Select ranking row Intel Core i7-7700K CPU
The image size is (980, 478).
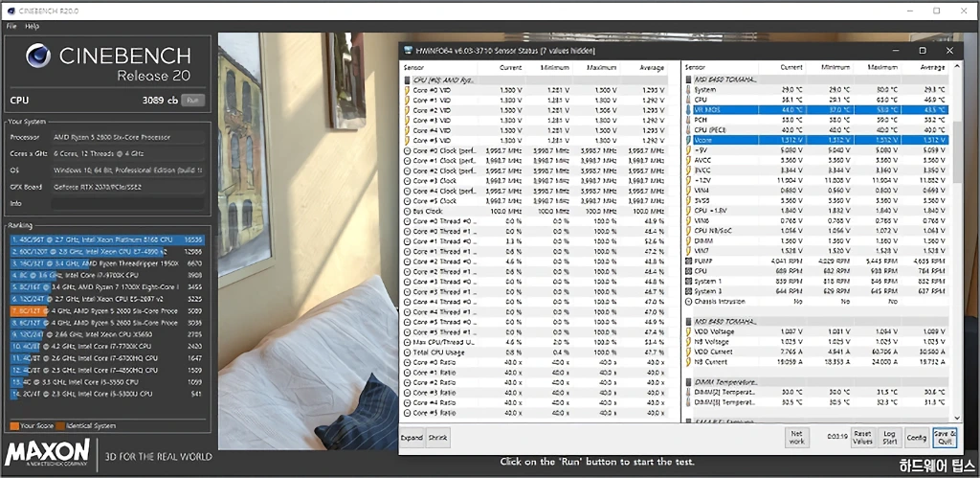coord(107,346)
